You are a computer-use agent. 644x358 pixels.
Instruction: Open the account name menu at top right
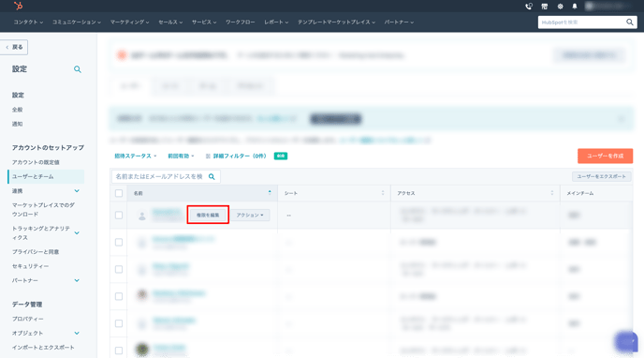click(608, 7)
